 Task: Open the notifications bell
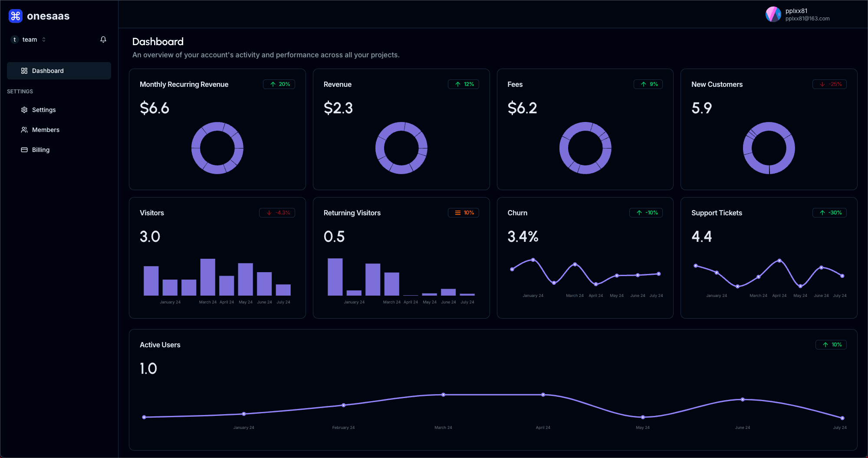click(103, 40)
